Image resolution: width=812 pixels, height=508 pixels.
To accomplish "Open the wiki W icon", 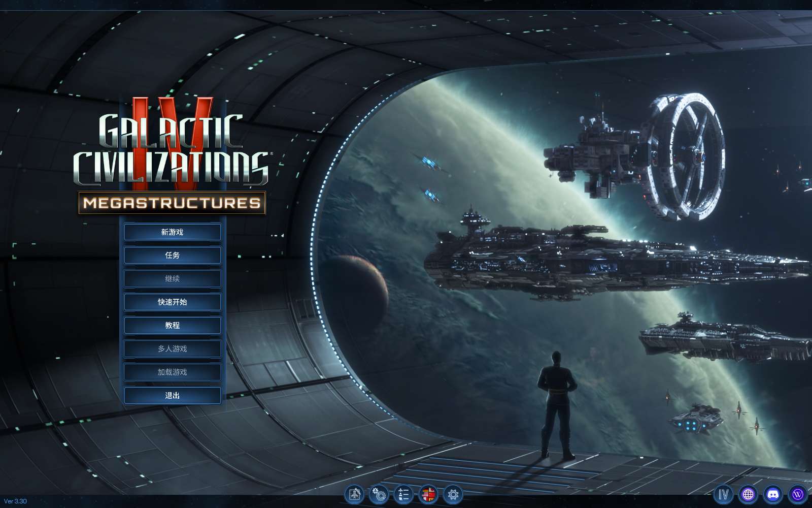I will (x=797, y=494).
